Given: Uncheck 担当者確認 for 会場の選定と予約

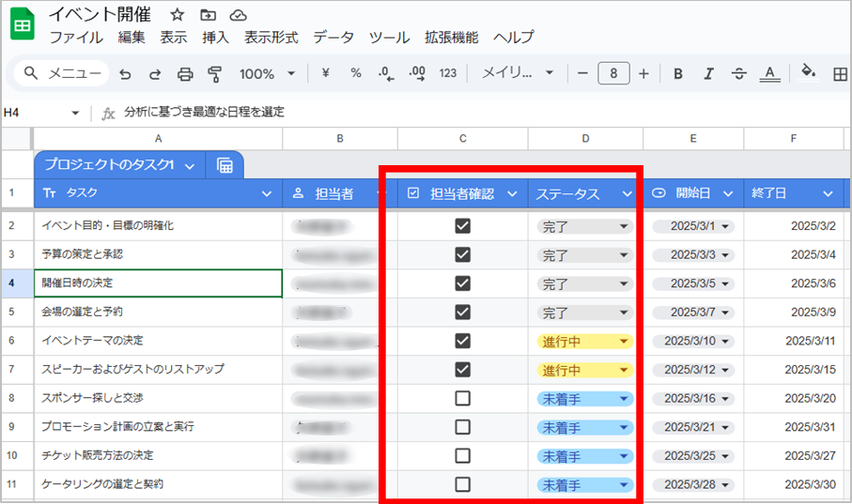Looking at the screenshot, I should click(462, 313).
